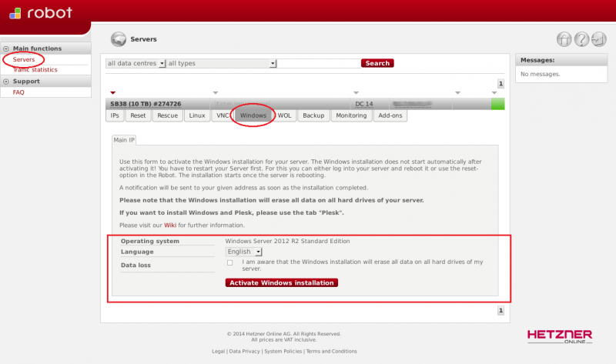Open the System Policies footer link
The image size is (616, 364).
click(283, 352)
